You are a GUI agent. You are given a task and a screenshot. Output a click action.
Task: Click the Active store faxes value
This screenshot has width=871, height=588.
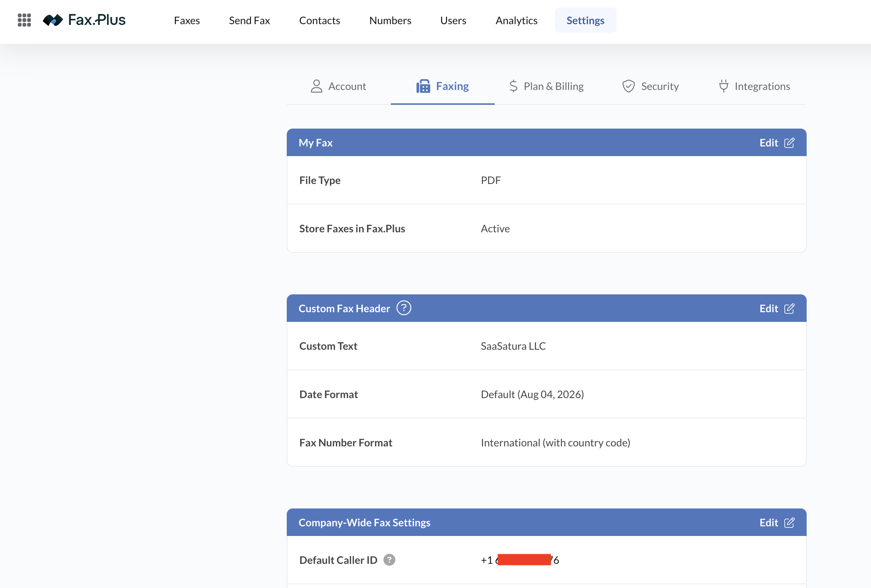point(495,229)
